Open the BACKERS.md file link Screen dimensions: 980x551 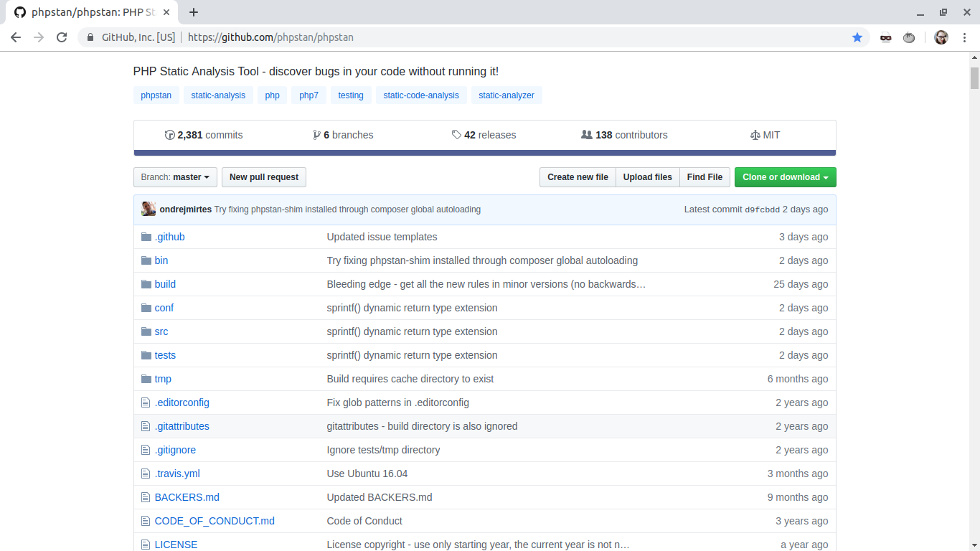click(x=187, y=497)
